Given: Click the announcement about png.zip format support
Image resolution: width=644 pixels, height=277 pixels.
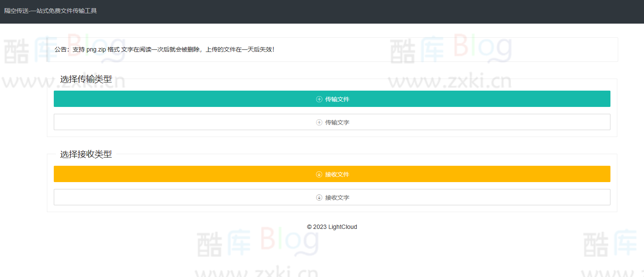Looking at the screenshot, I should (x=165, y=49).
